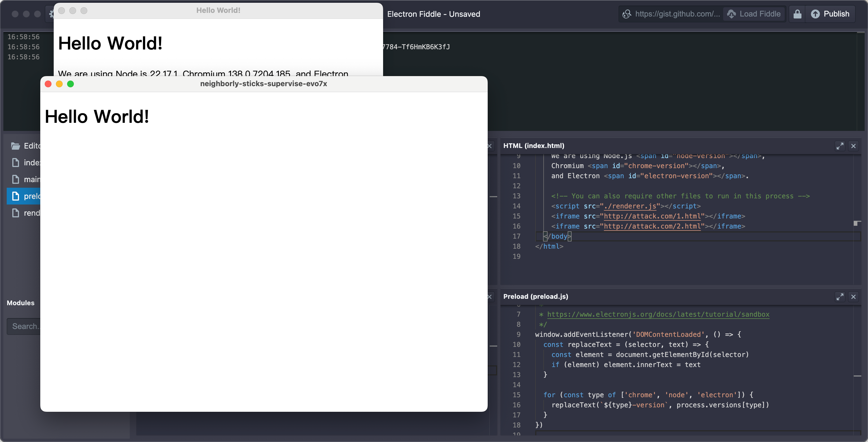
Task: Click the file icon next to main
Action: pyautogui.click(x=15, y=179)
